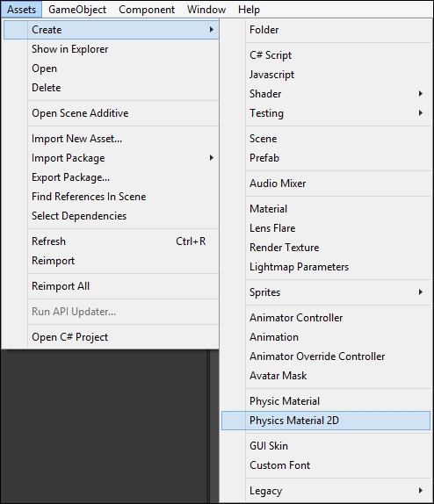Screen dimensions: 434x504
Task: Open the Window menu
Action: pyautogui.click(x=206, y=10)
